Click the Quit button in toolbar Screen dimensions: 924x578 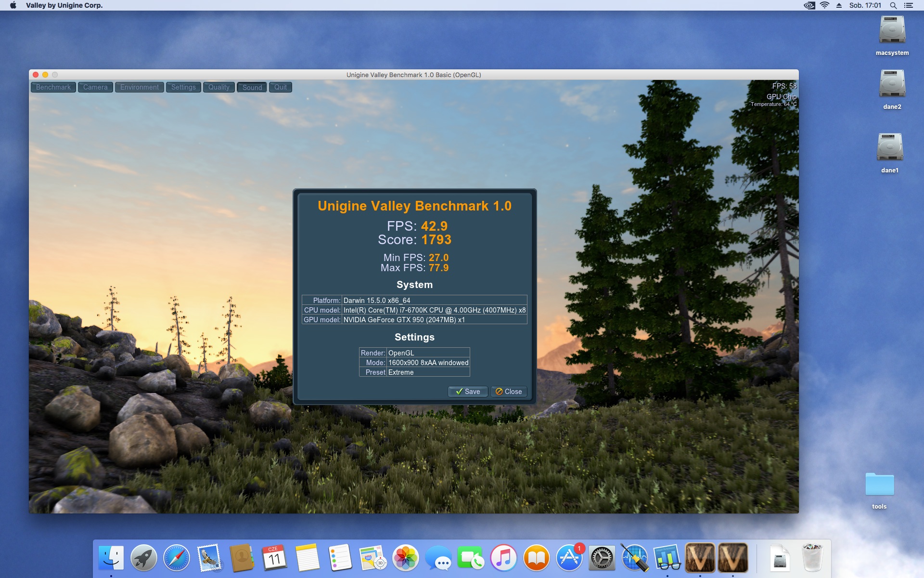(x=281, y=87)
